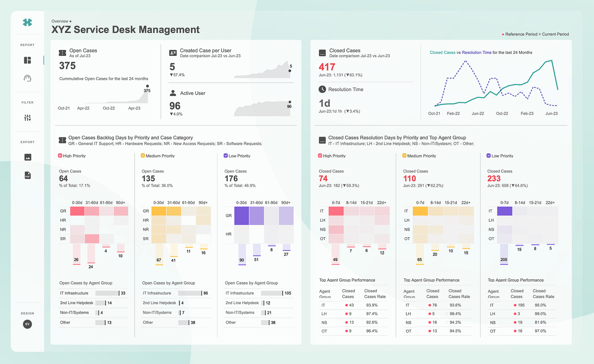Click the teal Closed Cases trend line peak
Image resolution: width=594 pixels, height=364 pixels.
point(552,60)
